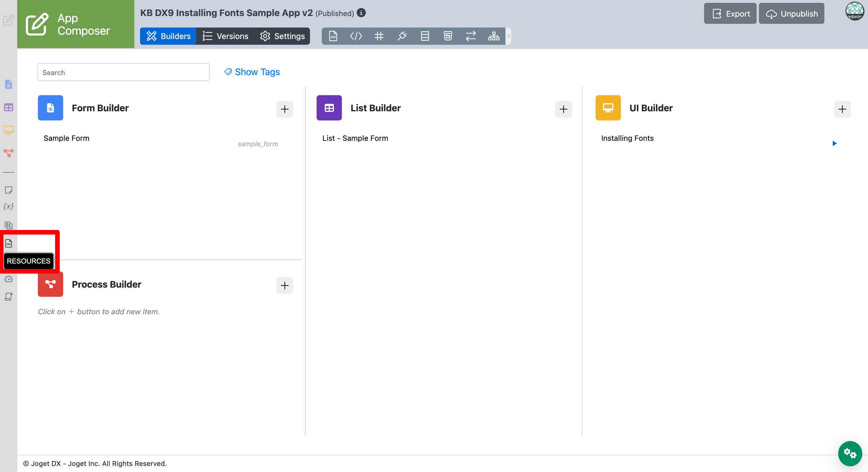The width and height of the screenshot is (868, 472).
Task: Open the code brackets toolbar icon
Action: coord(356,36)
